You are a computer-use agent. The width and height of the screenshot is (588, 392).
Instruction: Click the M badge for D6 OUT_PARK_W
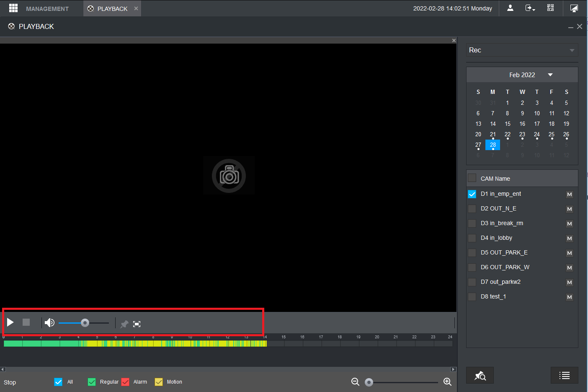(569, 267)
